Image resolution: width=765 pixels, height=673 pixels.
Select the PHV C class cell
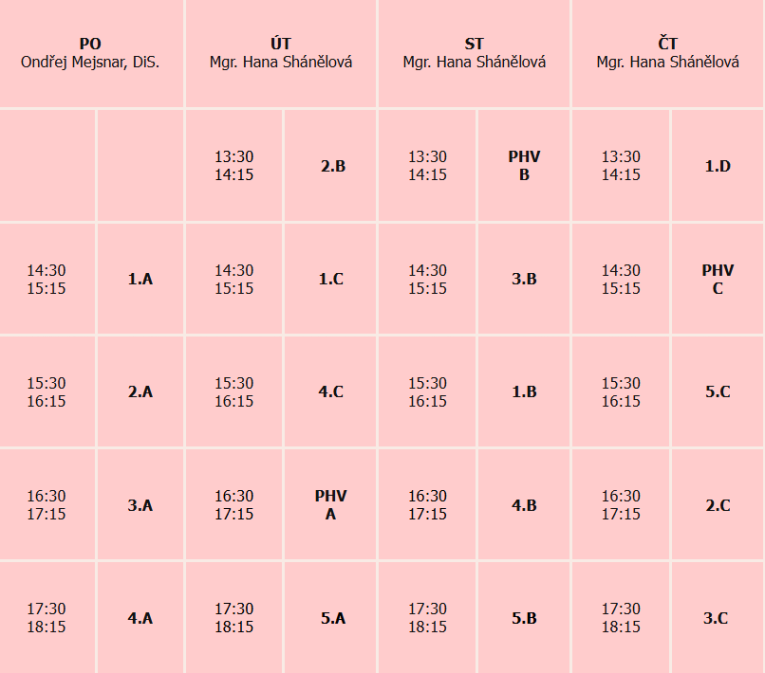click(x=718, y=279)
